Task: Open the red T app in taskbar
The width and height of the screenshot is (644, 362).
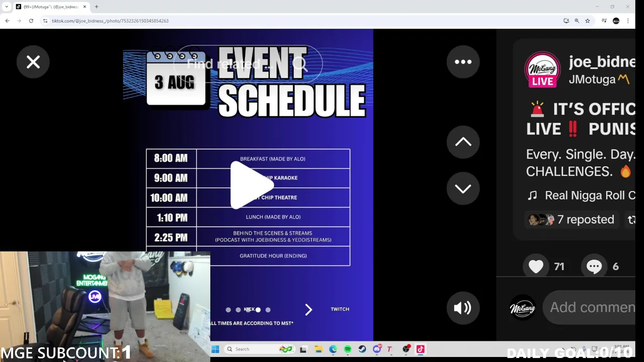Action: [x=389, y=349]
